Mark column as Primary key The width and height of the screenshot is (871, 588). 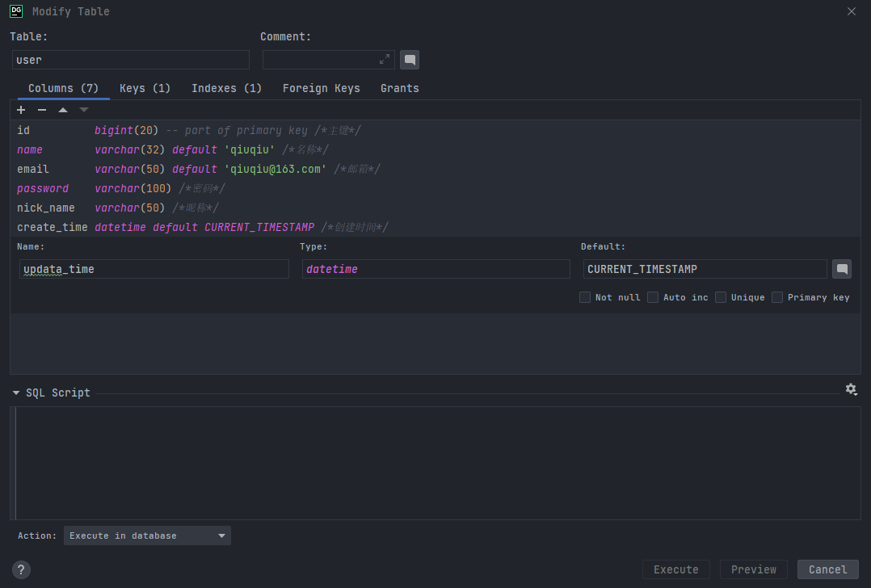point(777,297)
